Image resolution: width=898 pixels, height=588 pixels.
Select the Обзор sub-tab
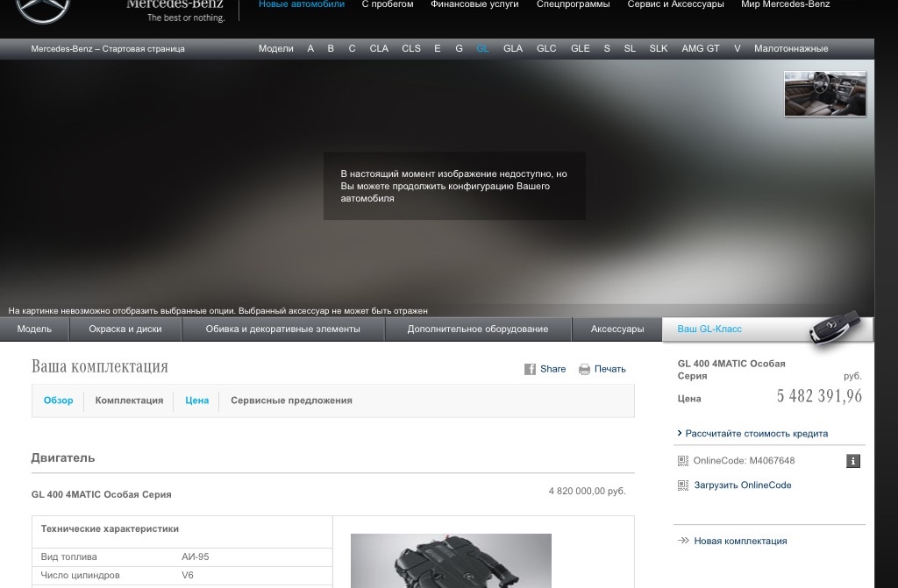pos(59,400)
